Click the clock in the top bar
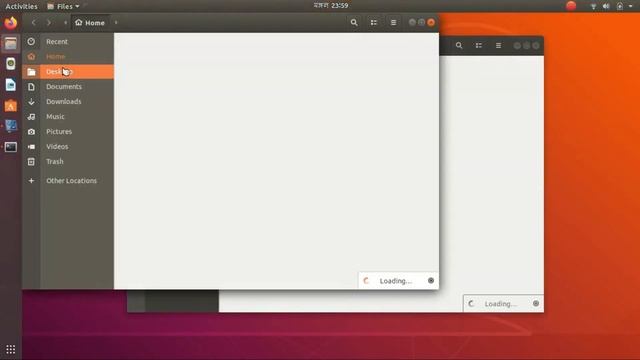 [331, 6]
